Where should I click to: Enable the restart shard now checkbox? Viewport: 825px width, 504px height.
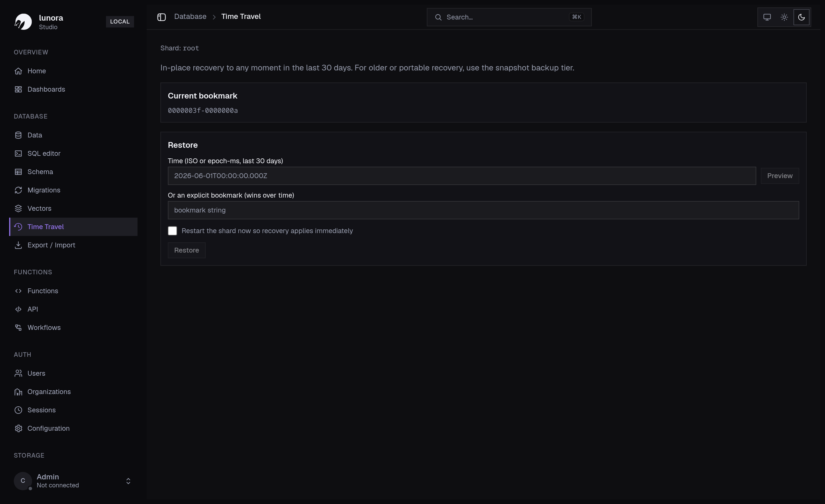click(172, 231)
